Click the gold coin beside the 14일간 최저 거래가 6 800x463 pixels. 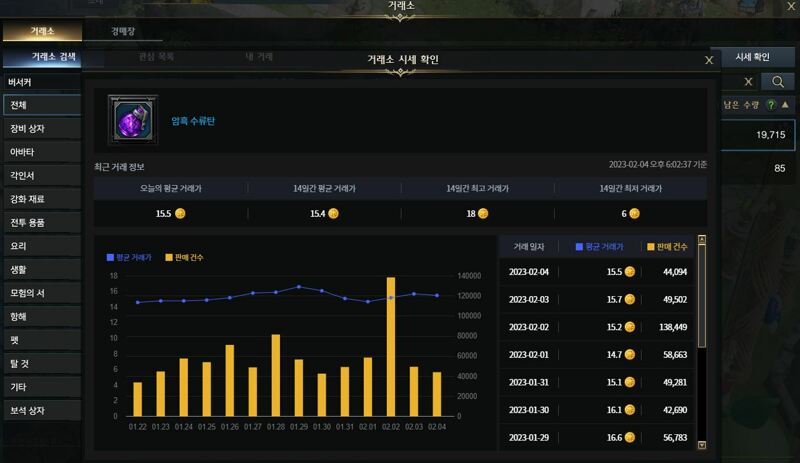(x=634, y=213)
